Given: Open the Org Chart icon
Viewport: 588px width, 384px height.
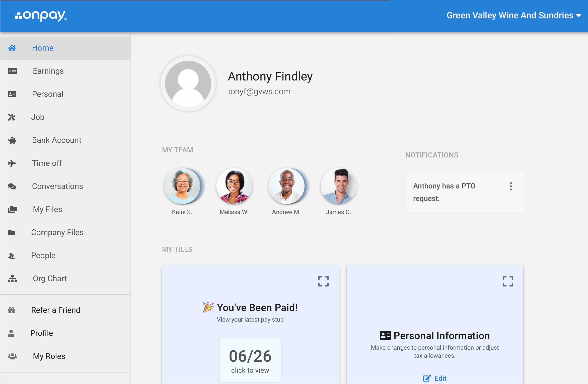Looking at the screenshot, I should 12,278.
